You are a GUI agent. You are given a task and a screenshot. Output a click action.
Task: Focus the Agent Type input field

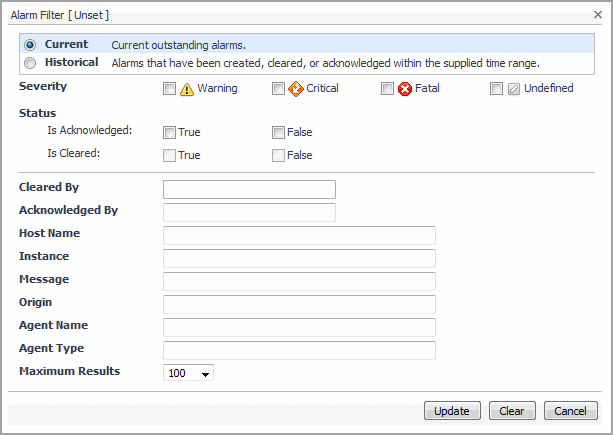[299, 350]
